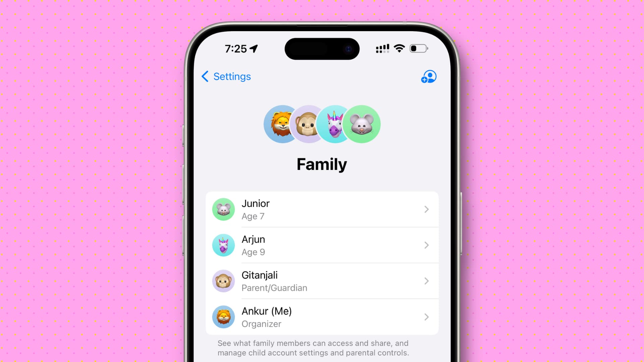Viewport: 644px width, 362px height.
Task: Expand Arjun's account settings
Action: click(x=322, y=245)
